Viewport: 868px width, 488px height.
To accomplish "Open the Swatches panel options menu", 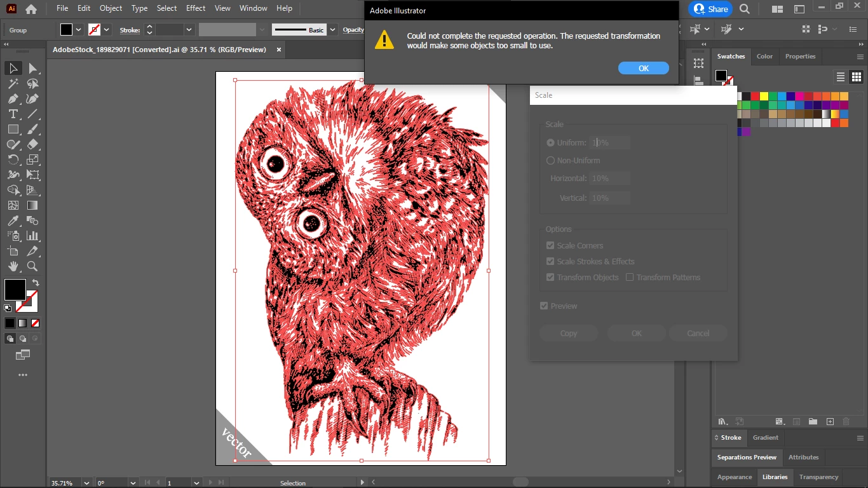I will 860,57.
